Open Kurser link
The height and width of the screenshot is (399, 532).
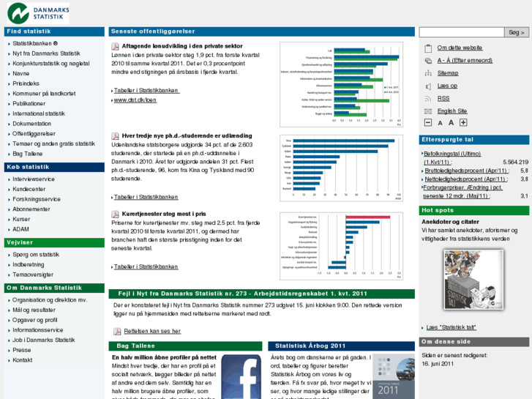21,220
